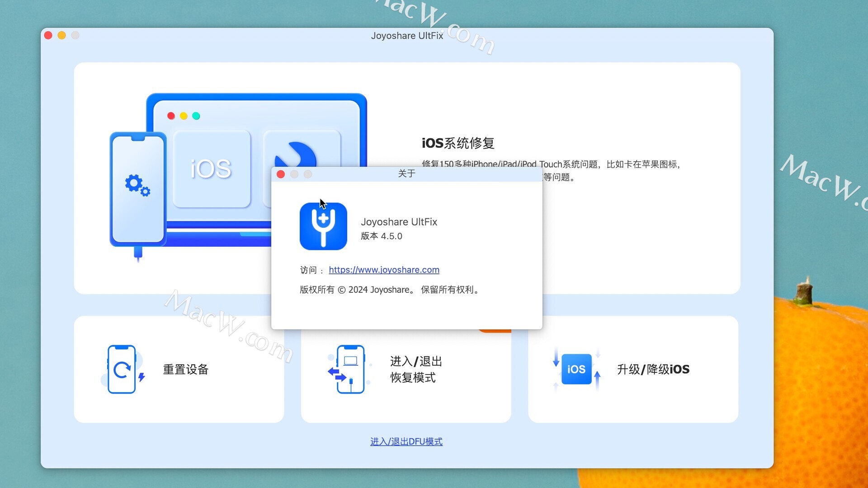Close the 关于 about dialog

(281, 174)
